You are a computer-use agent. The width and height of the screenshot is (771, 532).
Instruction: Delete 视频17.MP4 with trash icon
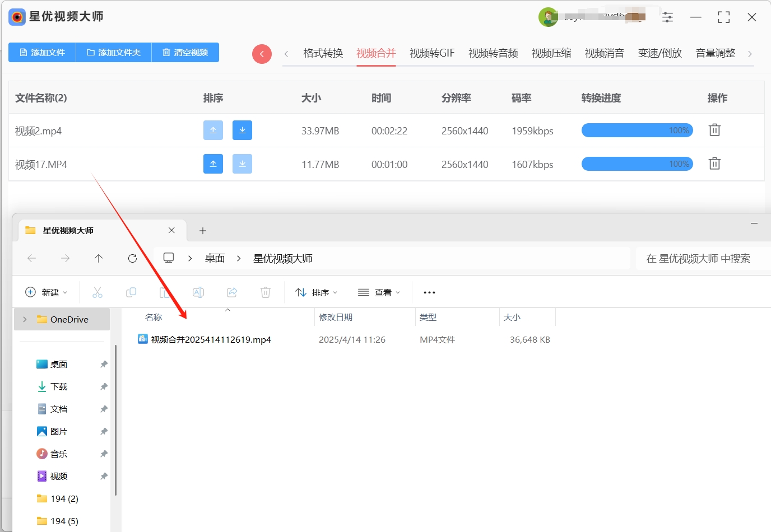tap(714, 164)
